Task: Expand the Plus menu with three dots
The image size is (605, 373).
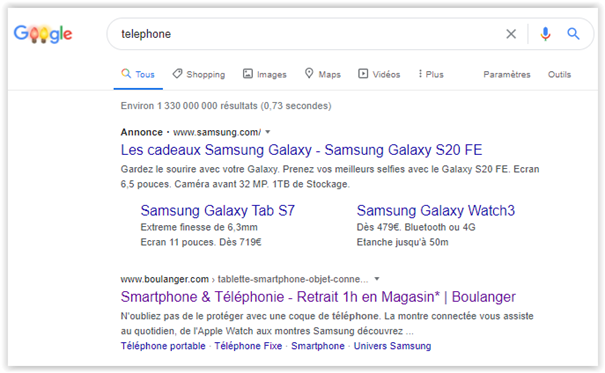Action: coord(431,74)
